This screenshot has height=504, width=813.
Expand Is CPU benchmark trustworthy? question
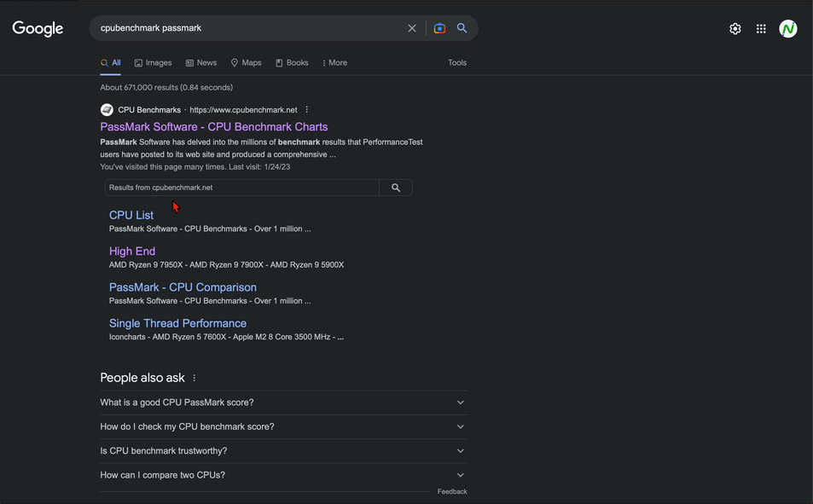pyautogui.click(x=283, y=451)
